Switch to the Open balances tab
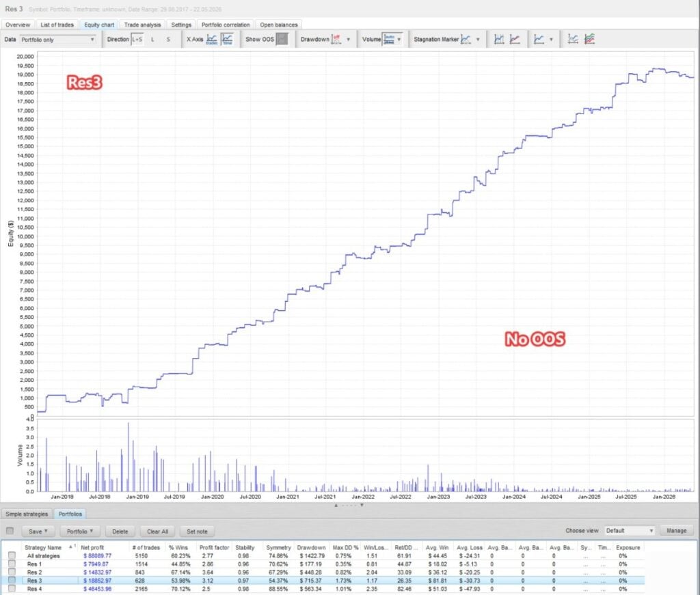 tap(279, 25)
